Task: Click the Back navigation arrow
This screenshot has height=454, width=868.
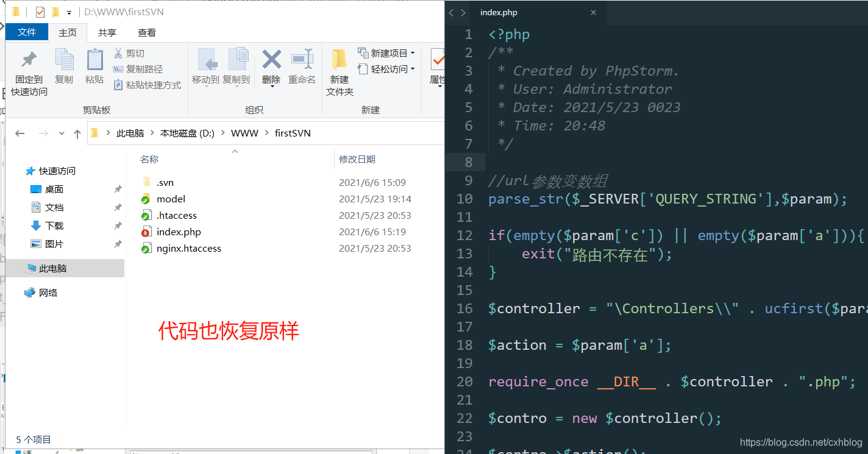Action: pyautogui.click(x=20, y=133)
